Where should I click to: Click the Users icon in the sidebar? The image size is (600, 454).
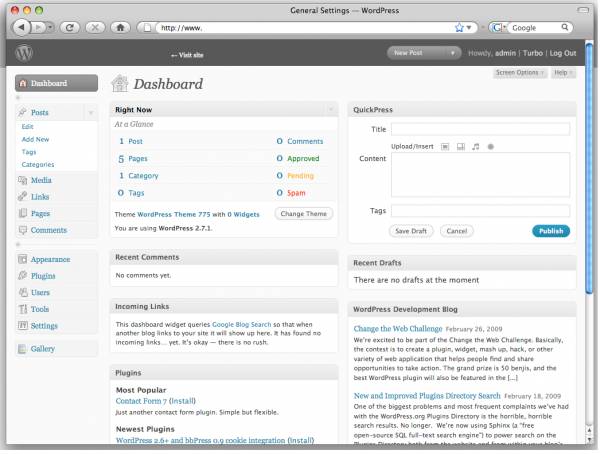coord(23,292)
